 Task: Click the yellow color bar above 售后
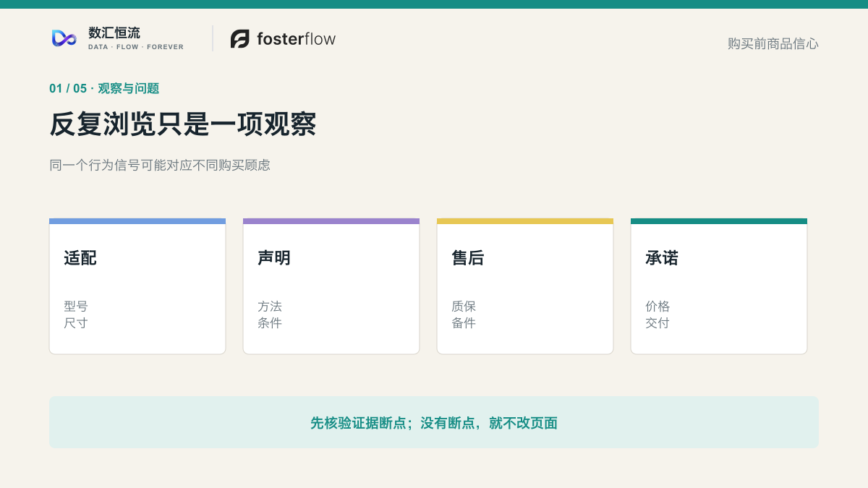click(x=525, y=221)
